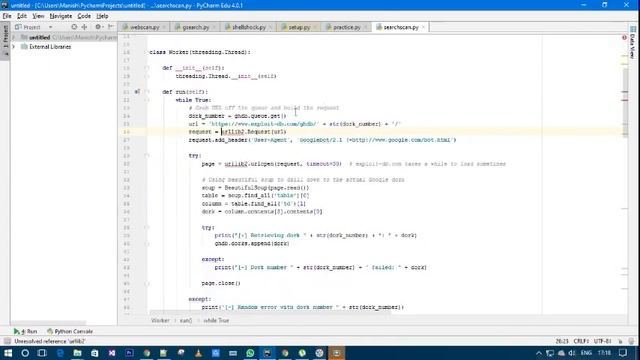Select the searchscan.py editor tab

(x=401, y=27)
